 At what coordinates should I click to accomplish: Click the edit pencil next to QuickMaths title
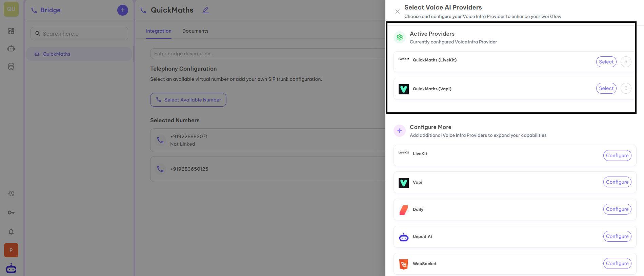pyautogui.click(x=206, y=10)
